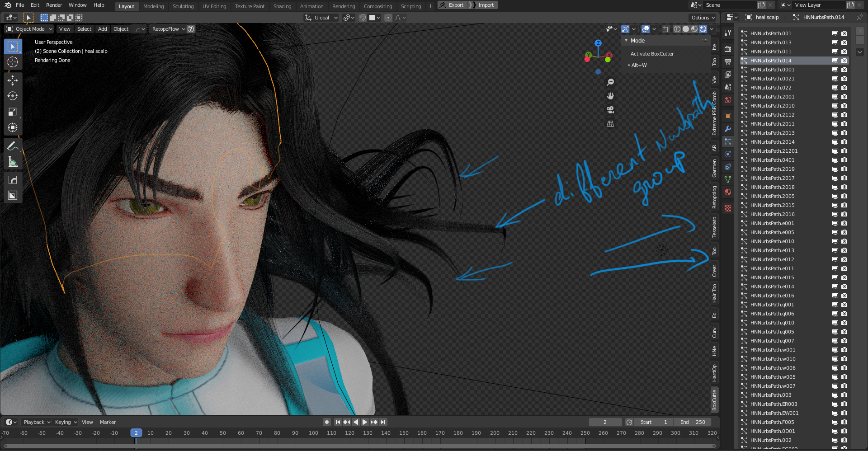
Task: Open Global transform orientation dropdown
Action: (x=321, y=18)
